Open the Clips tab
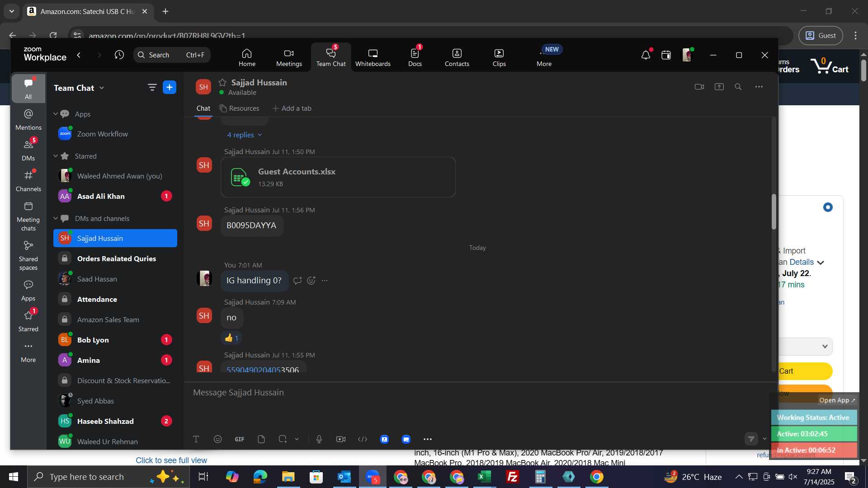Viewport: 868px width, 488px height. point(499,57)
